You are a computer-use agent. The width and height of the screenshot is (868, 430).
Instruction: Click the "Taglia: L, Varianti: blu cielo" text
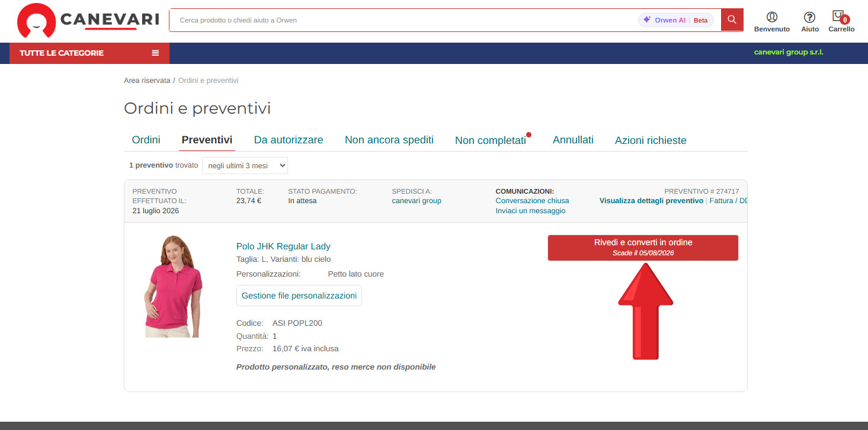(283, 259)
